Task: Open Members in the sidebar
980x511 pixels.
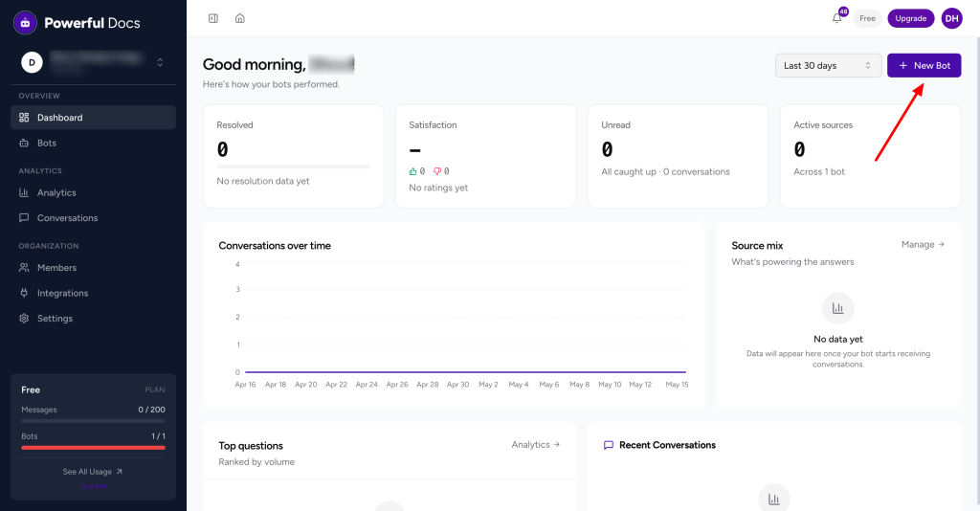Action: [93, 267]
